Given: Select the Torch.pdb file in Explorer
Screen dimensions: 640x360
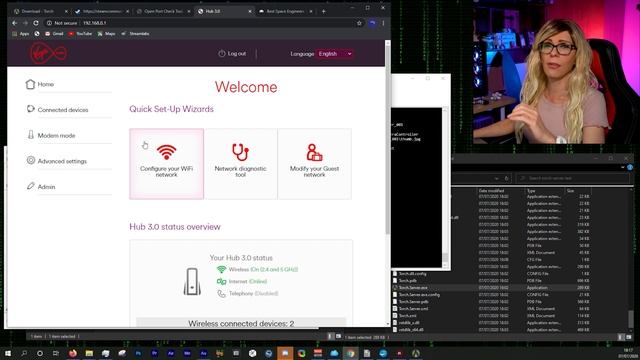Looking at the screenshot, I should 408,281.
